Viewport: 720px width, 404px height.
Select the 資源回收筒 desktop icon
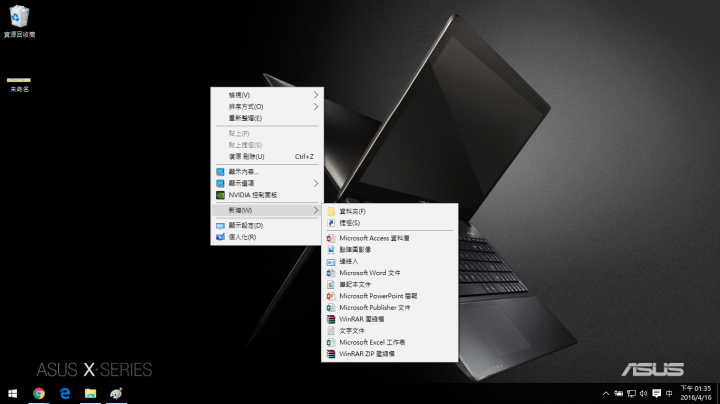click(x=19, y=21)
